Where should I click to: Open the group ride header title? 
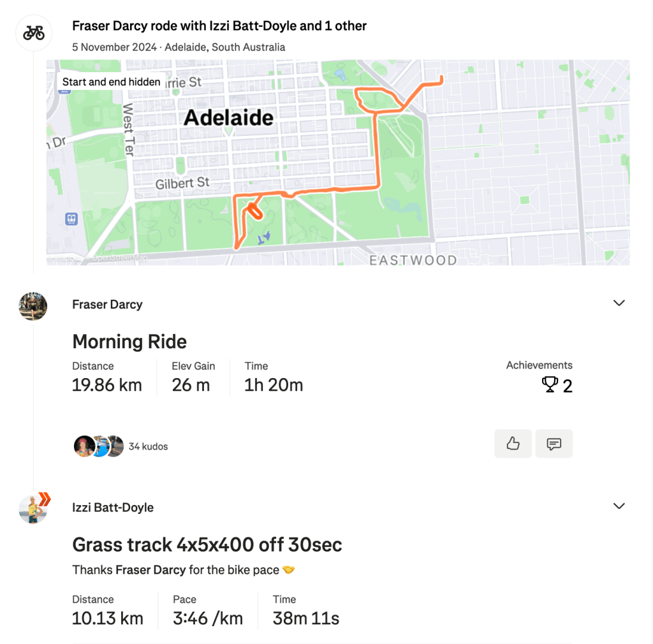219,26
